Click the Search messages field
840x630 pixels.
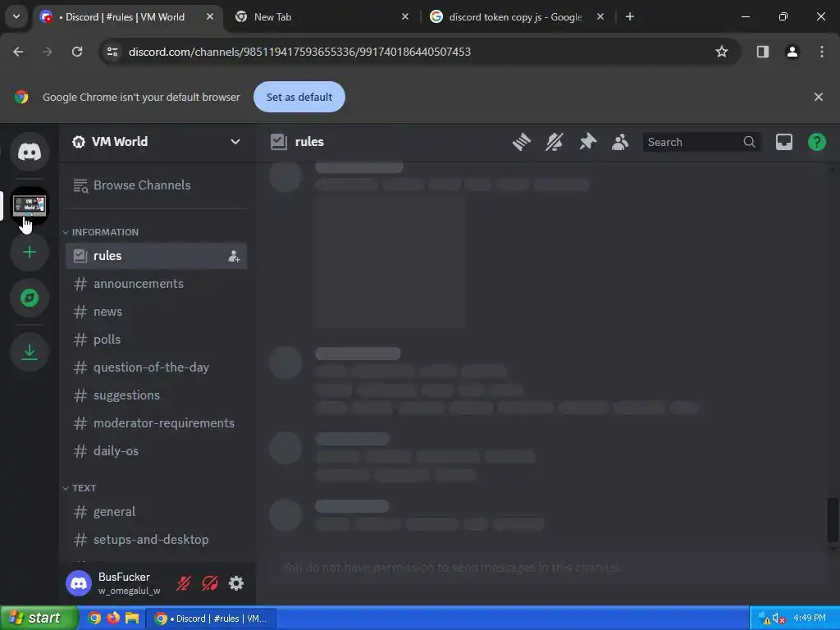pyautogui.click(x=701, y=142)
